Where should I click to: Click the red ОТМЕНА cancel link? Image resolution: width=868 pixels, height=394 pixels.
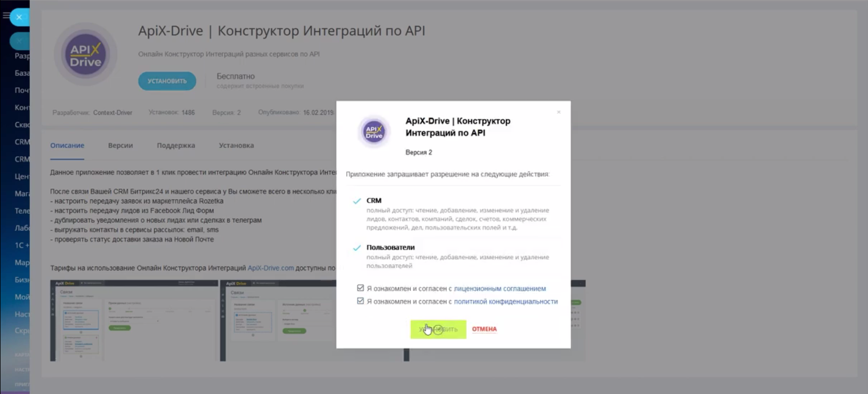point(484,329)
